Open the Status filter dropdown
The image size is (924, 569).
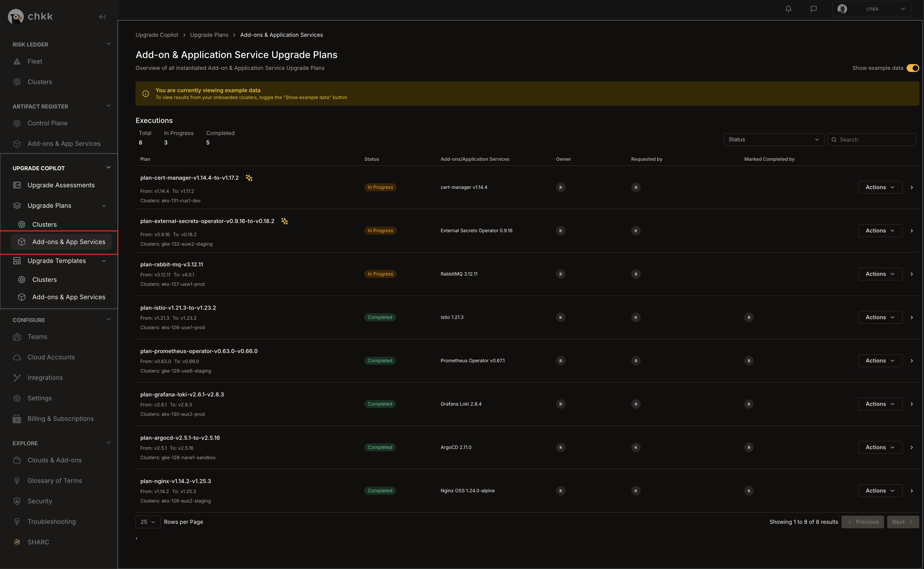(x=773, y=139)
